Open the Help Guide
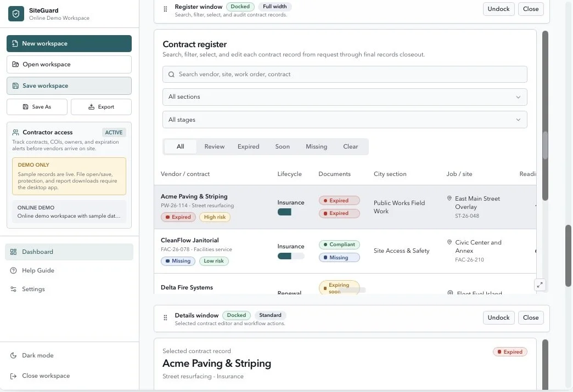573x392 pixels. (69, 270)
